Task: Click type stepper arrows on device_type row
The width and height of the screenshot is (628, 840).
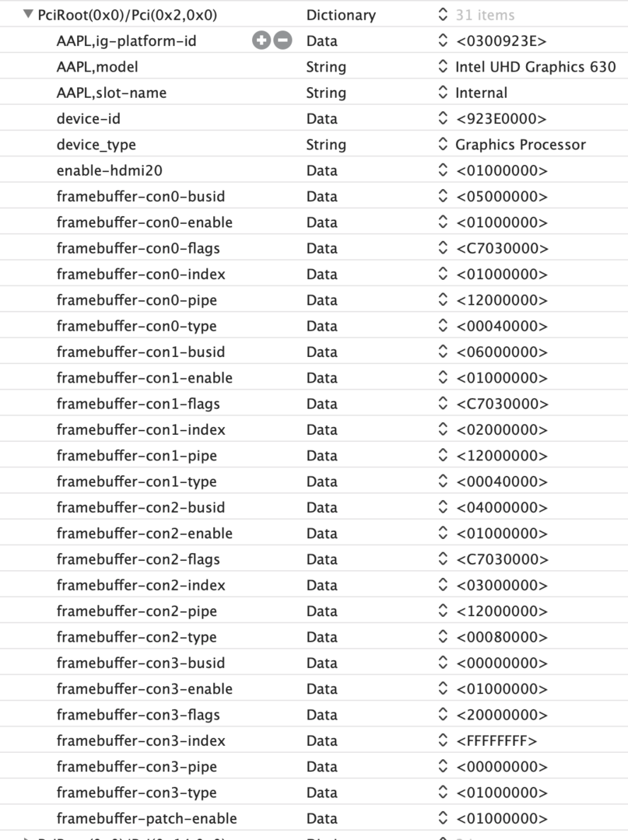Action: (x=443, y=145)
